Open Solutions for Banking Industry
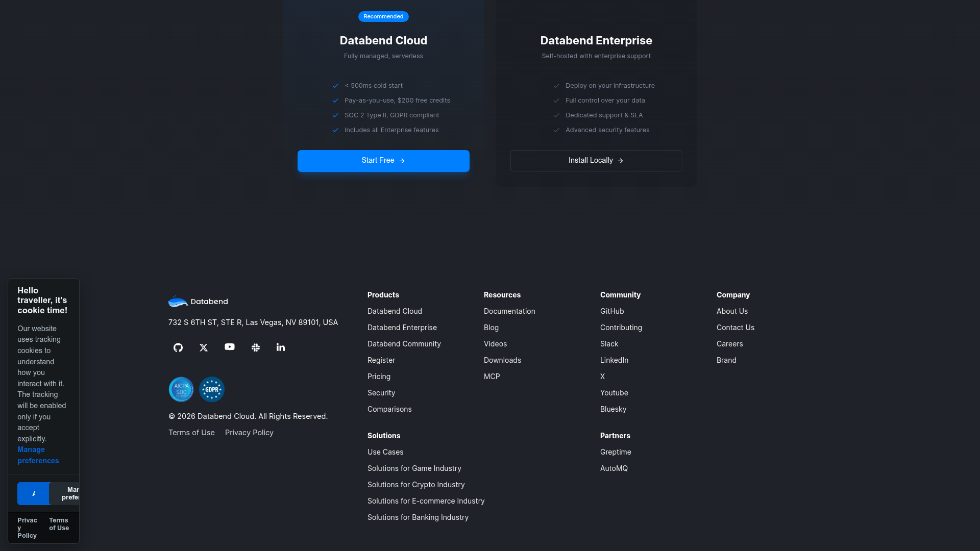 [x=418, y=517]
